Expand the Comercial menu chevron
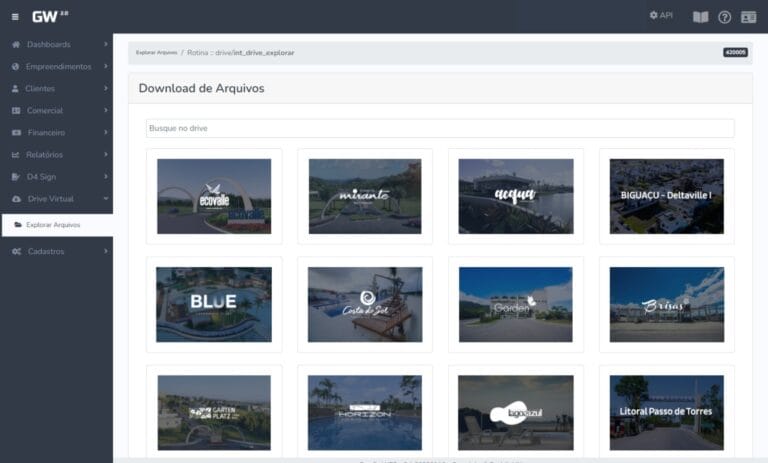 tap(105, 111)
